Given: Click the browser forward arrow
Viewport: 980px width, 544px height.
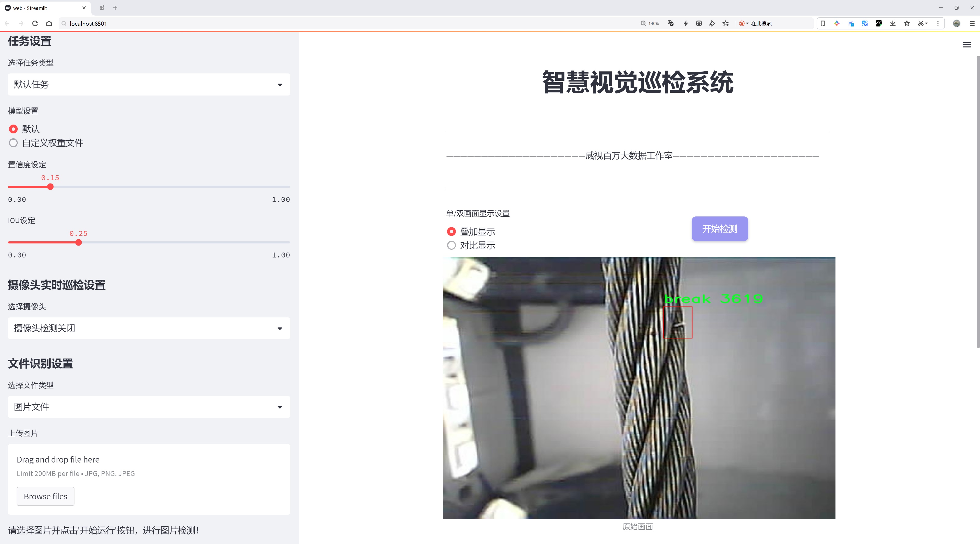Looking at the screenshot, I should pos(21,24).
